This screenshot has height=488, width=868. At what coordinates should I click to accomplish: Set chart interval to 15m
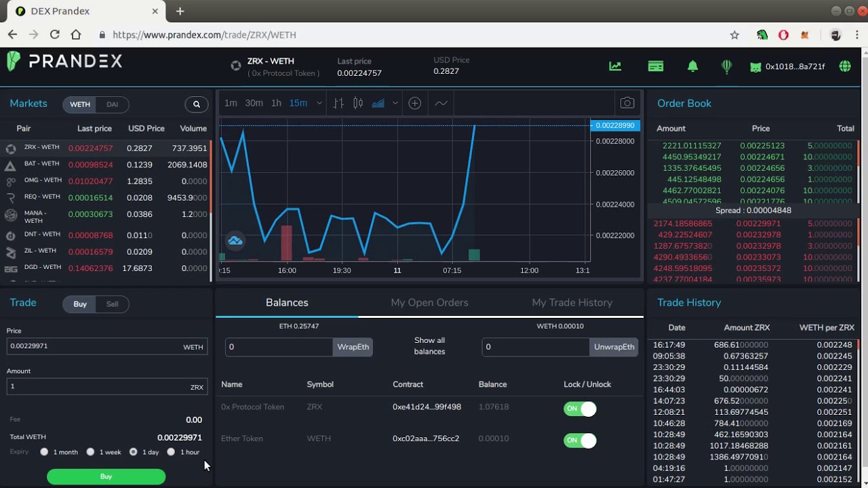point(298,103)
